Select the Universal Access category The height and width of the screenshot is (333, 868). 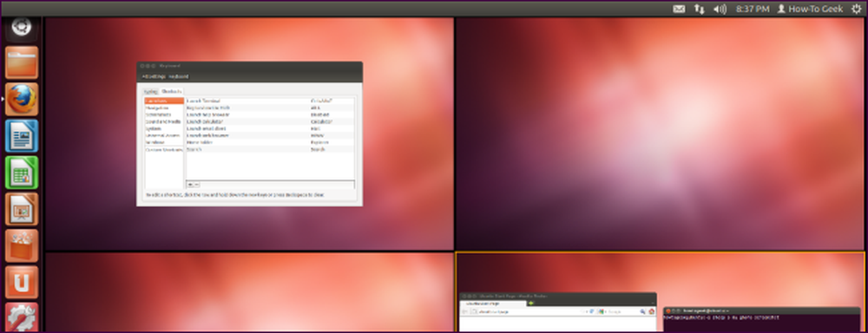[x=164, y=135]
